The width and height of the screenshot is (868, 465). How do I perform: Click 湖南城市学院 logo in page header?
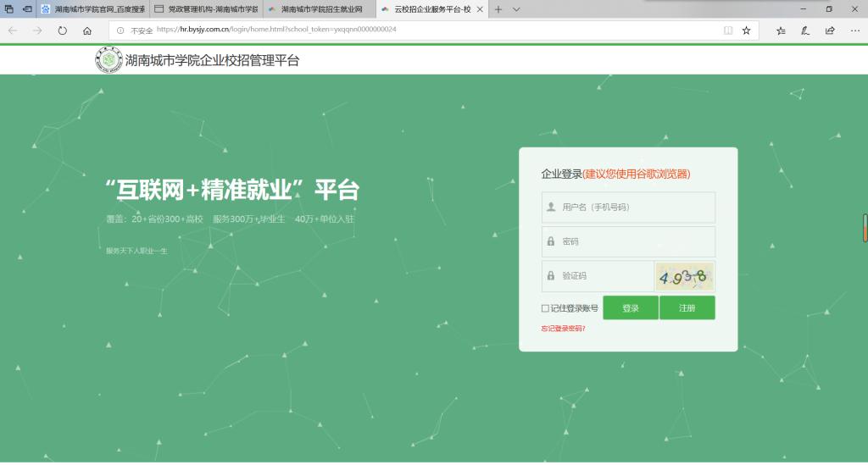(x=108, y=61)
